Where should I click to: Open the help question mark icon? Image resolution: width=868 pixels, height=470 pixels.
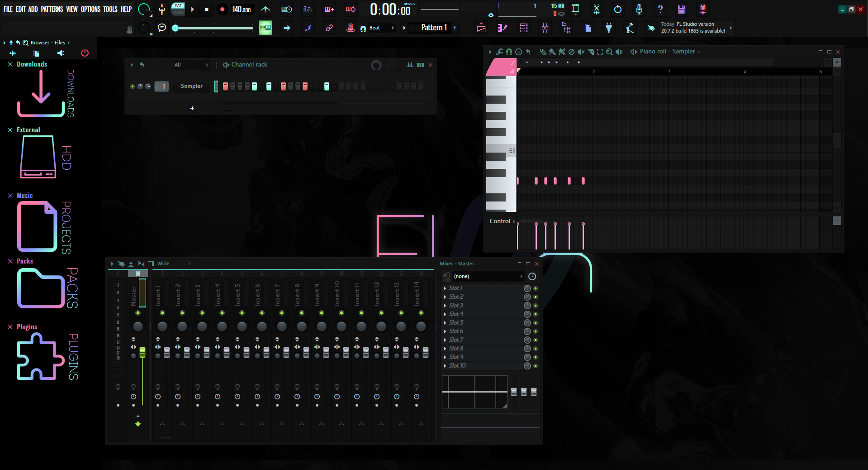pos(660,9)
